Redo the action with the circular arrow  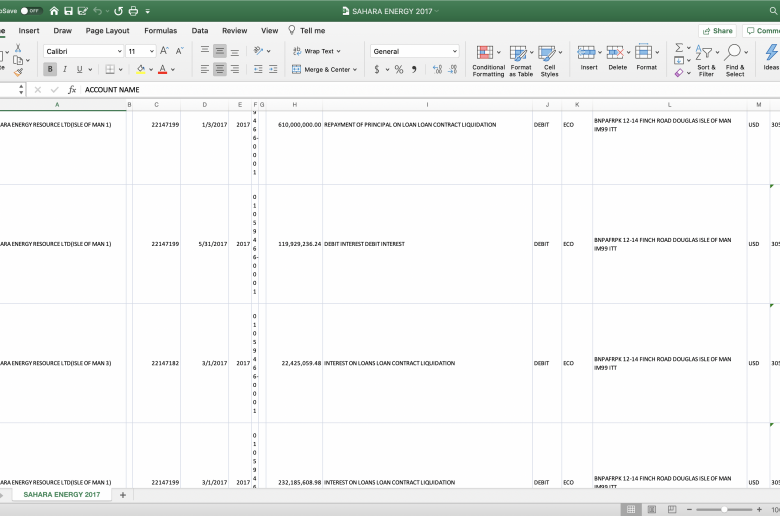point(118,10)
